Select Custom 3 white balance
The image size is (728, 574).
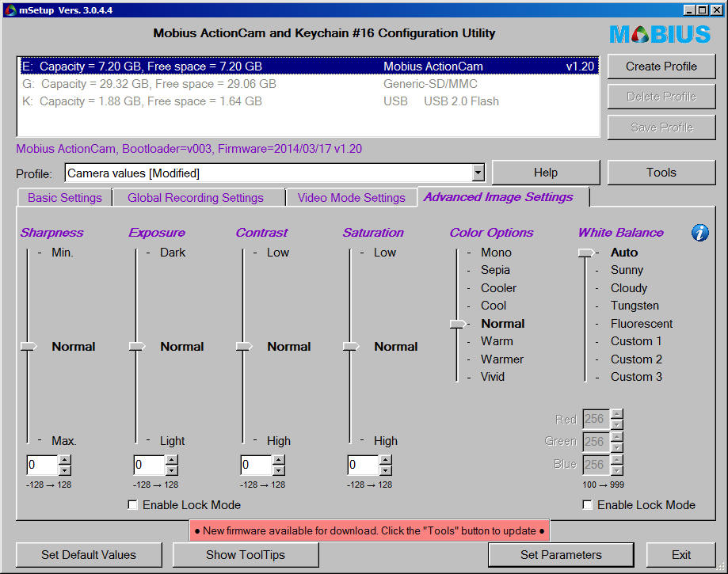click(x=636, y=377)
